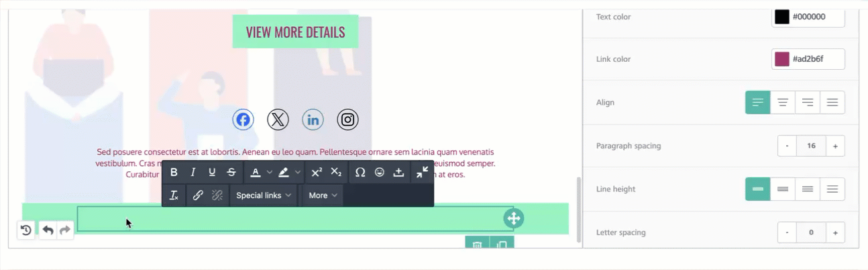This screenshot has width=868, height=270.
Task: Increase paragraph spacing with plus
Action: 835,146
